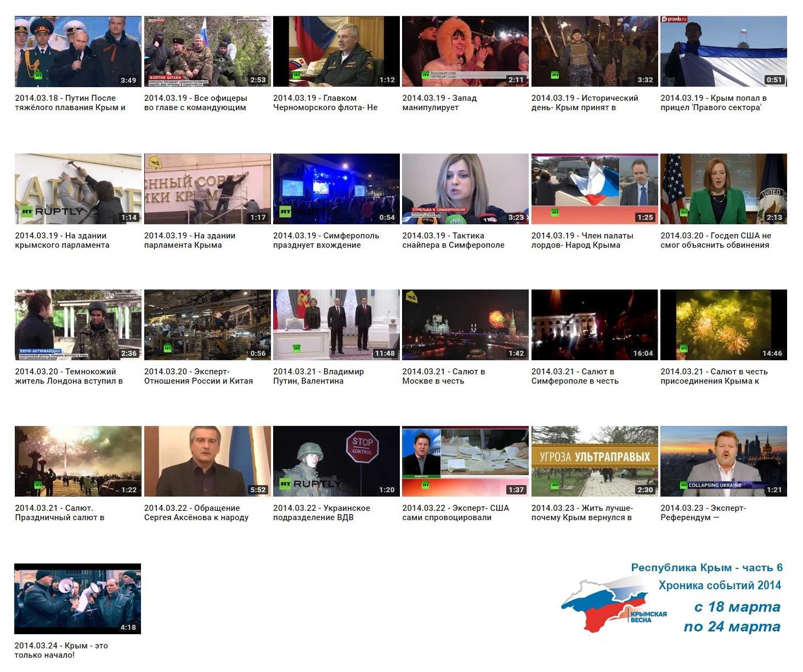Image resolution: width=803 pixels, height=672 pixels.
Task: Click the title 'На здании крымского парламента'
Action: click(x=62, y=241)
